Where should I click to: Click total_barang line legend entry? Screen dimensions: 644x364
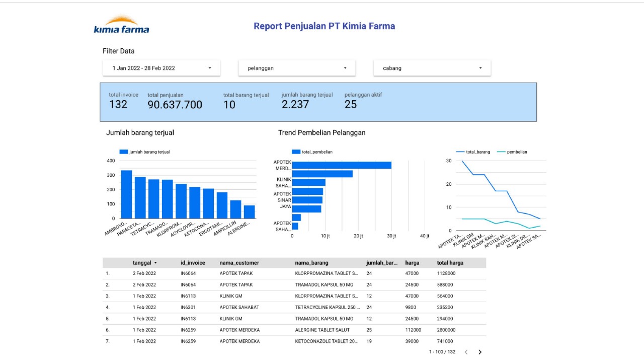point(473,152)
